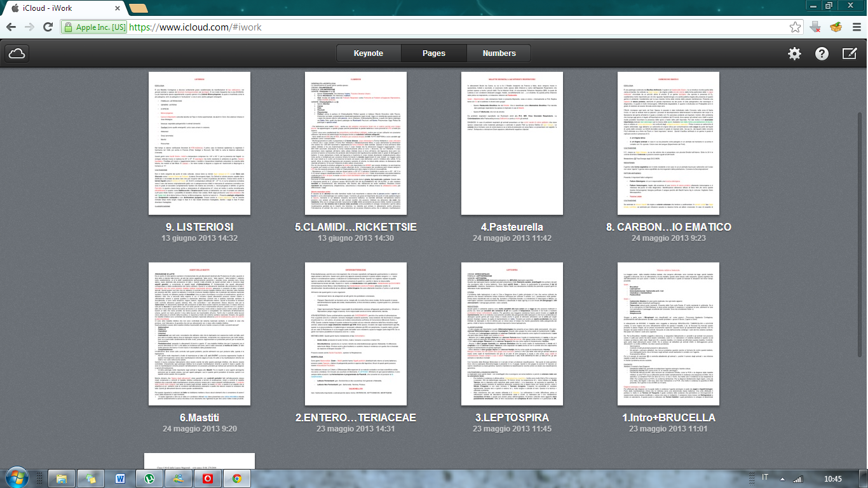Click the date '24 maggio 2013 9:23'
868x488 pixels.
(668, 238)
